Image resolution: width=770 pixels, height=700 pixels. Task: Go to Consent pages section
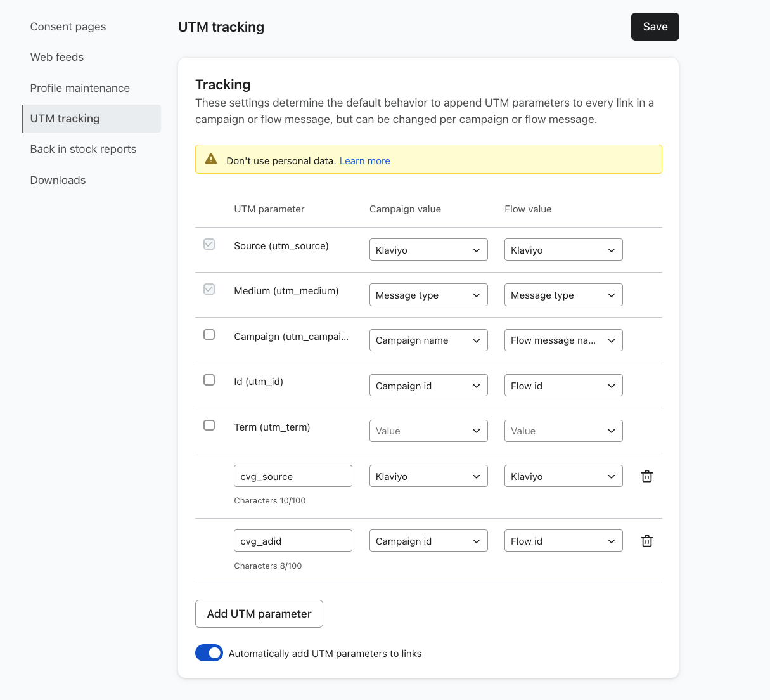click(68, 27)
